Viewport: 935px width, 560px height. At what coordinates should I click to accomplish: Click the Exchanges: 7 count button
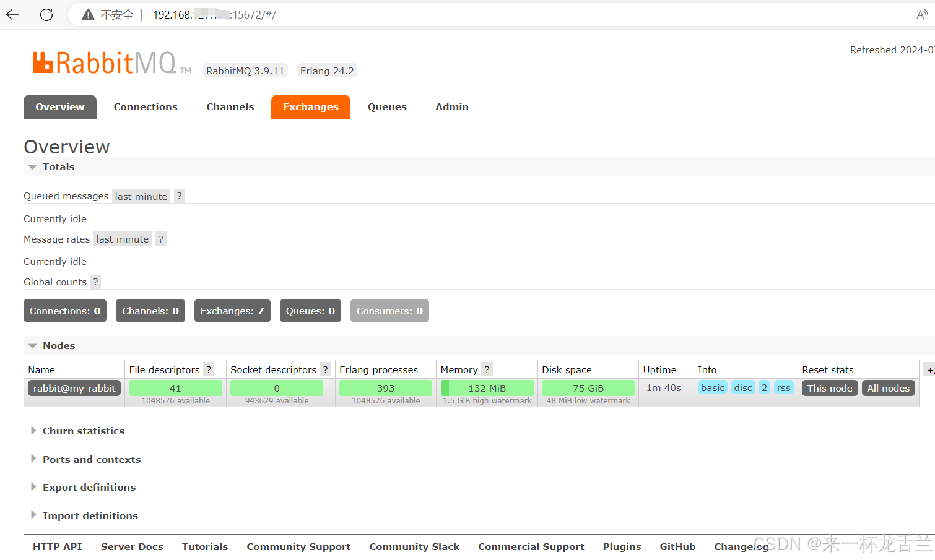coord(232,311)
